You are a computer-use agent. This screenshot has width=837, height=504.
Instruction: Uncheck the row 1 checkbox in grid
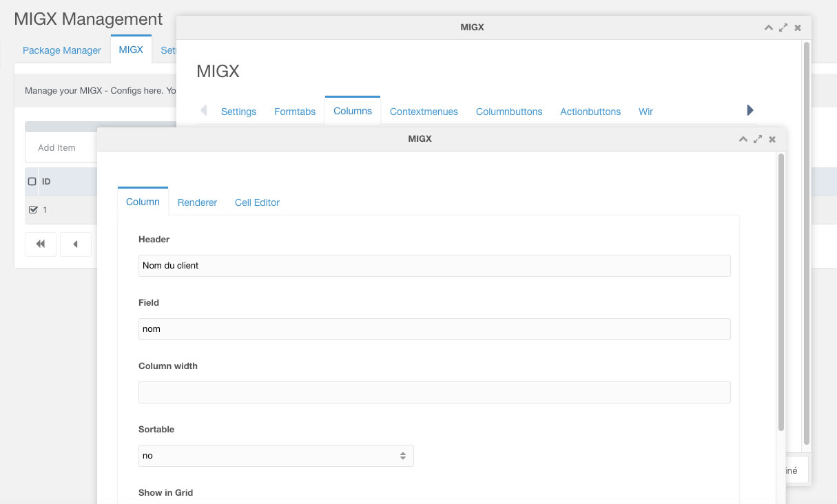pyautogui.click(x=32, y=210)
